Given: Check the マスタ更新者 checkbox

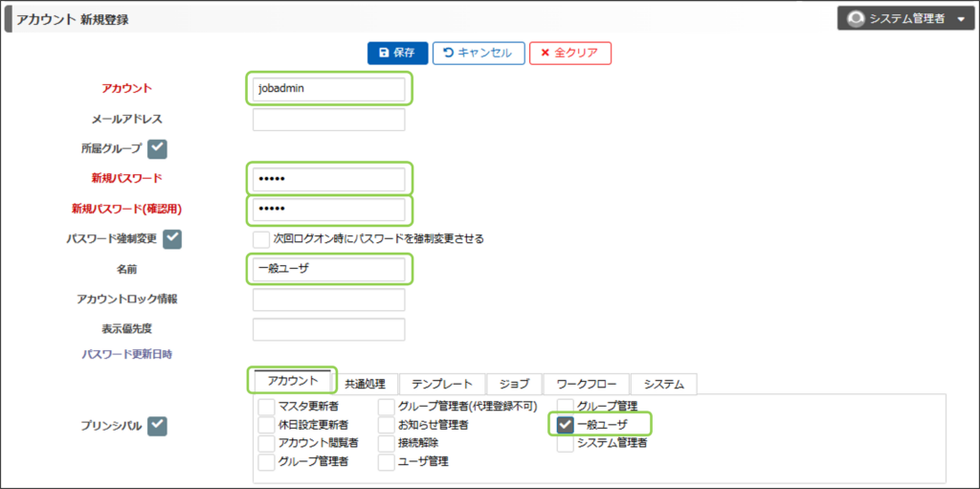Looking at the screenshot, I should tap(266, 407).
